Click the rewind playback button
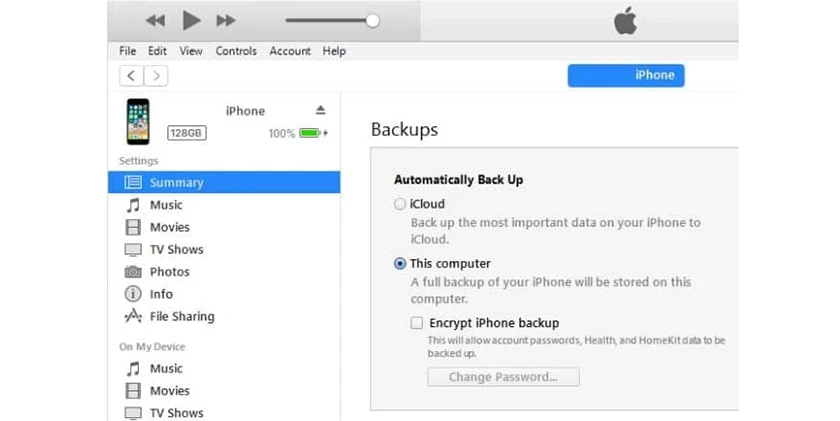840x421 pixels. [155, 20]
